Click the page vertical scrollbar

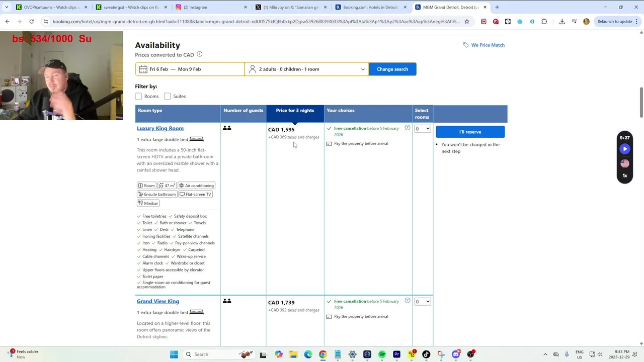(641, 104)
